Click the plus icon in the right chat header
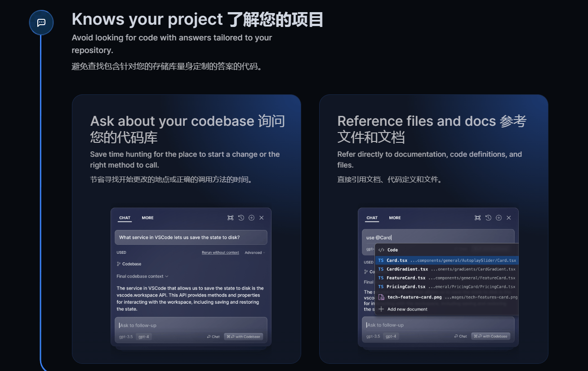This screenshot has height=371, width=588. click(x=499, y=218)
